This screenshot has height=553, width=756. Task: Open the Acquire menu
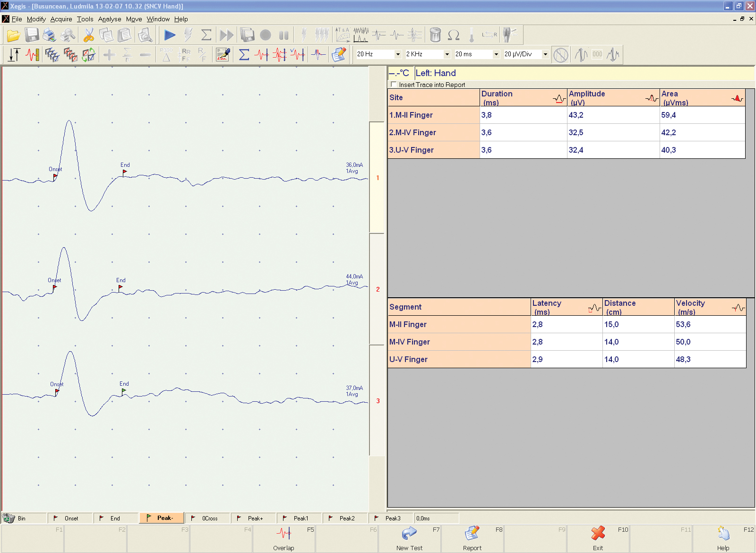pyautogui.click(x=61, y=19)
